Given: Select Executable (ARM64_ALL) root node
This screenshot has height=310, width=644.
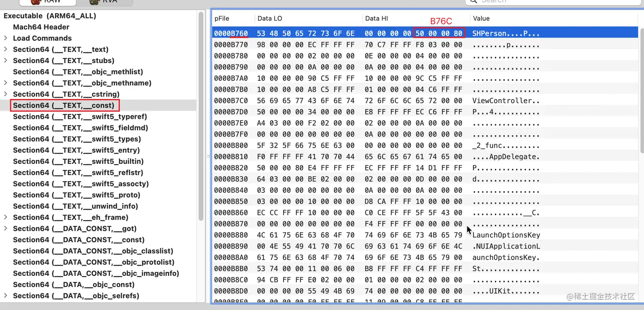Looking at the screenshot, I should [50, 16].
